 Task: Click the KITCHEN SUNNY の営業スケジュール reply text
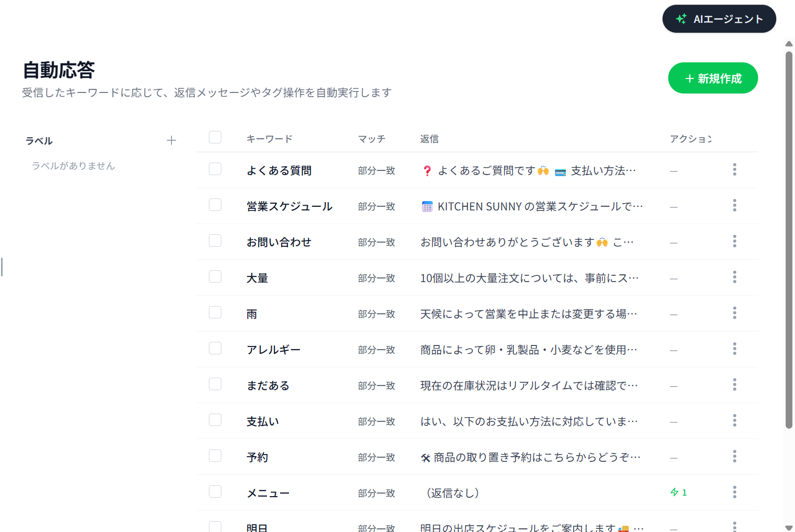[x=532, y=206]
